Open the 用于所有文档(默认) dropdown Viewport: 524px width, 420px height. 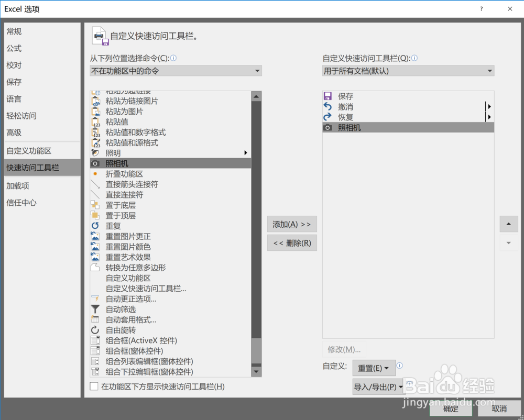click(x=408, y=71)
